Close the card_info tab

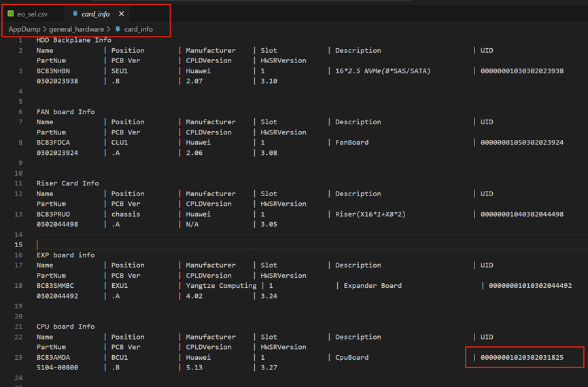(x=122, y=14)
